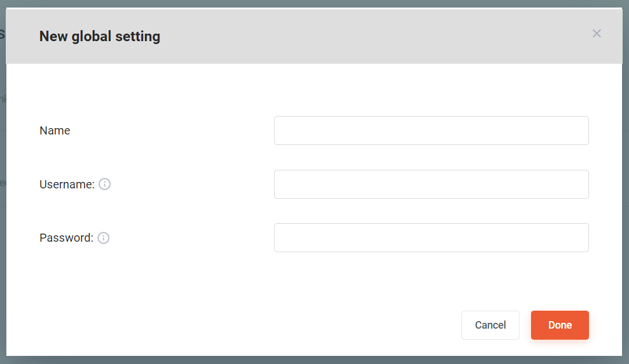Click the dimmed backdrop below the dialog
This screenshot has width=629, height=364.
[314, 360]
